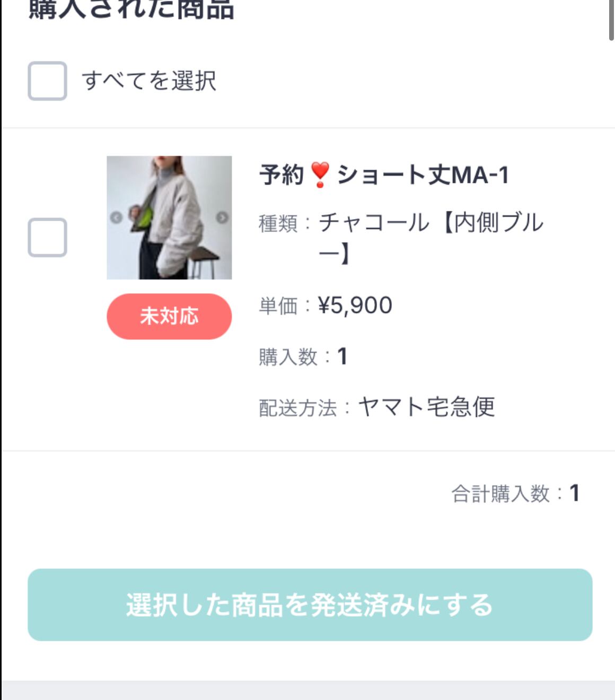Tick the すべてを選択 checkbox
Screen dimensions: 615x700
(x=47, y=81)
